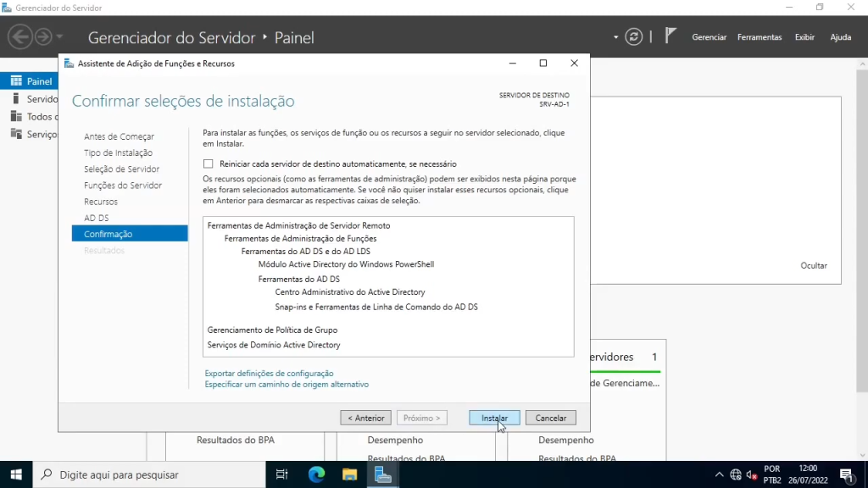Click the Server Manager taskbar icon
Viewport: 868px width, 488px height.
point(382,474)
